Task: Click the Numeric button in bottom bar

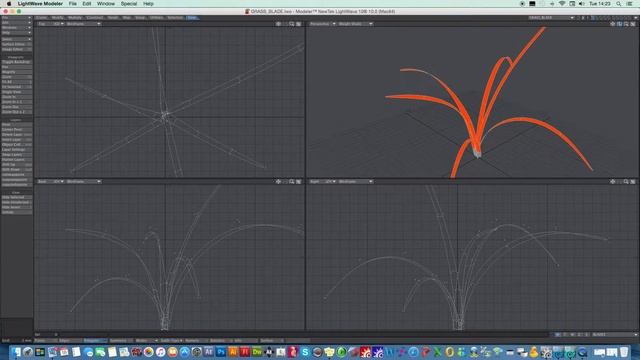Action: click(x=196, y=340)
